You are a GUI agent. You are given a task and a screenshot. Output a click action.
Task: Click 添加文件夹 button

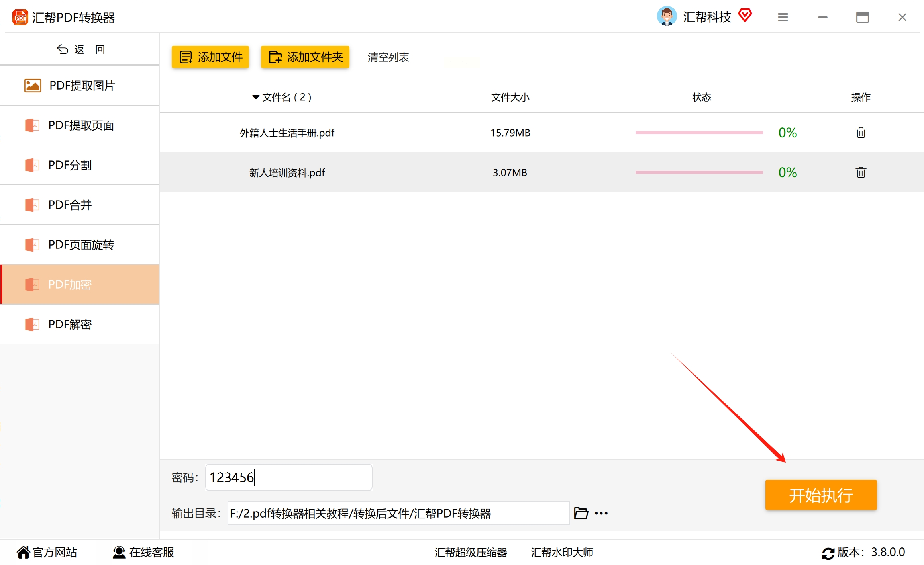click(305, 57)
